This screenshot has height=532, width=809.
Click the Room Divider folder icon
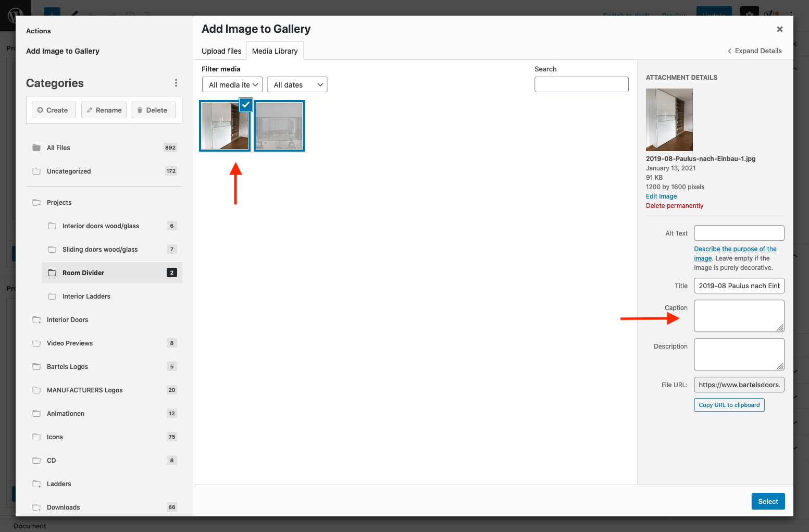(52, 273)
